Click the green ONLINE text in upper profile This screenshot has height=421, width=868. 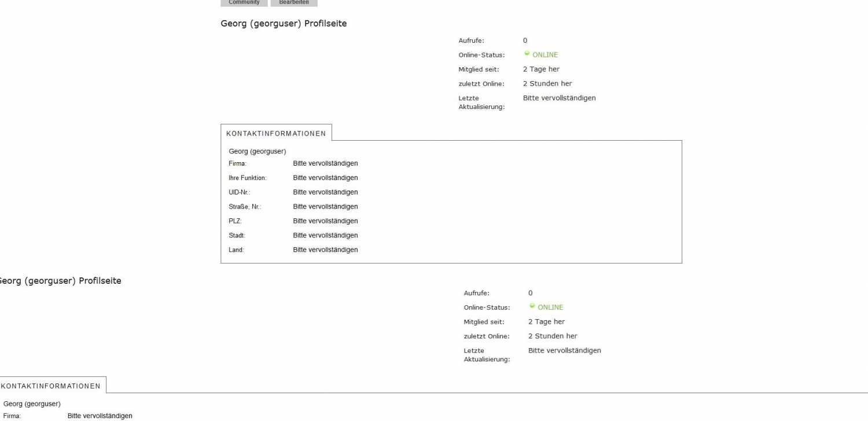click(x=545, y=54)
